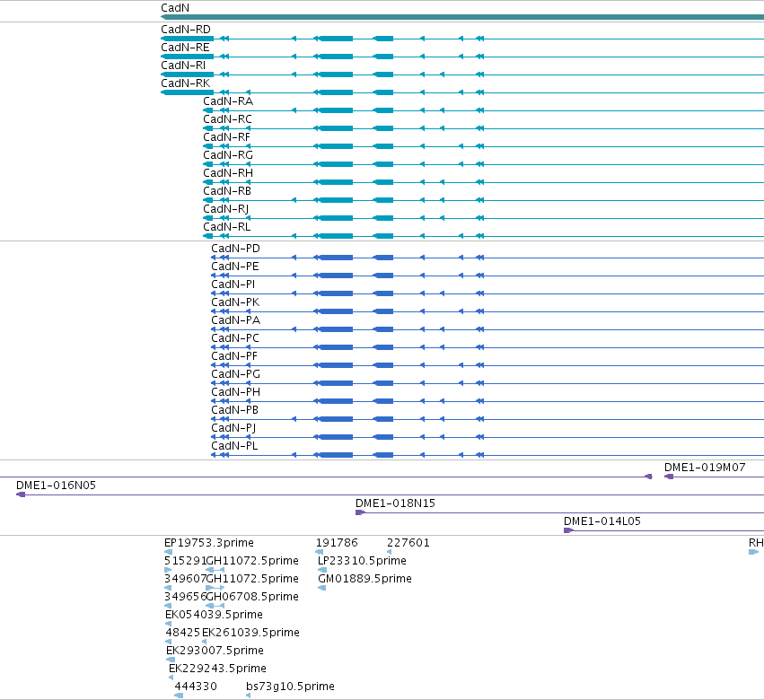Image resolution: width=764 pixels, height=700 pixels.
Task: Click the DME1-016N05 clone end arrow
Action: [21, 494]
